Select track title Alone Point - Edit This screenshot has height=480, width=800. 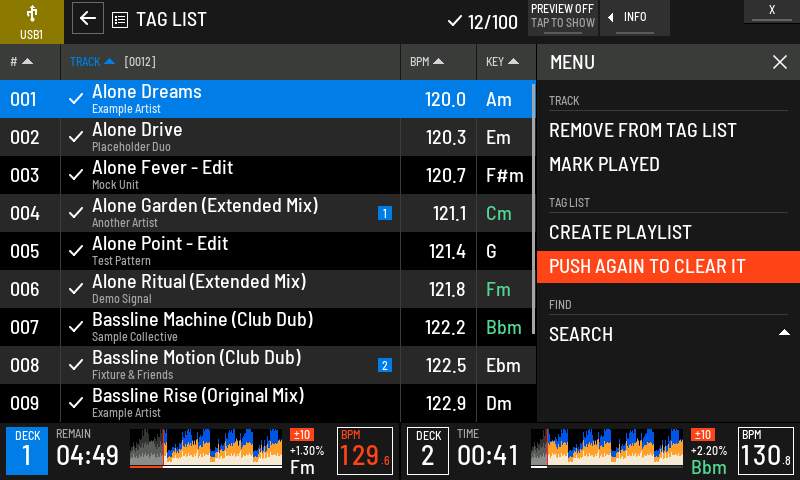(x=160, y=243)
